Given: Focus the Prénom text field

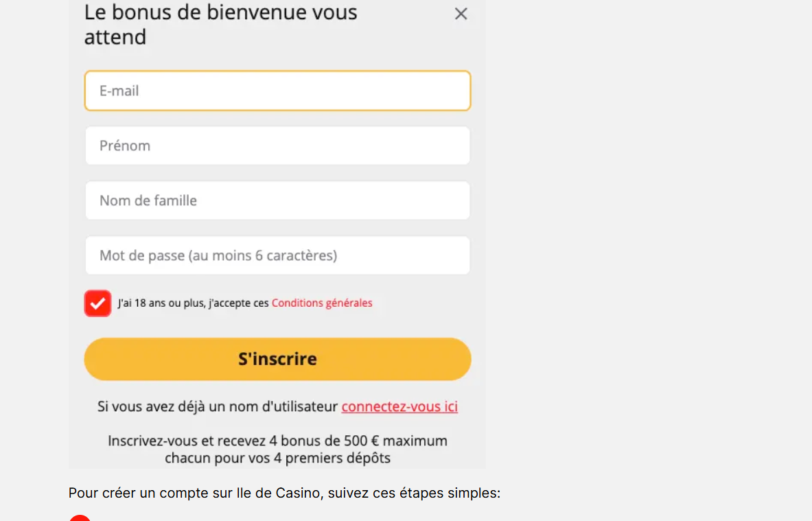Looking at the screenshot, I should 277,146.
